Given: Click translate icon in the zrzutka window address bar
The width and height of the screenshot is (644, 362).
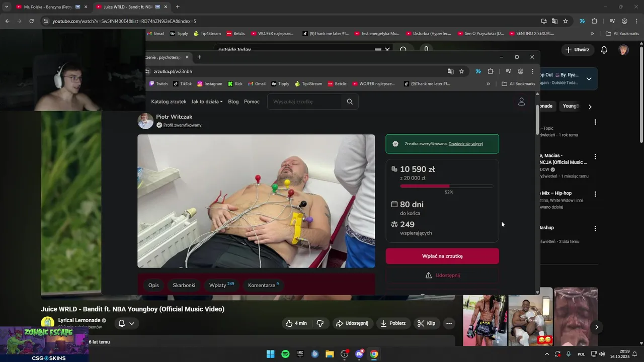Looking at the screenshot, I should coord(451,71).
